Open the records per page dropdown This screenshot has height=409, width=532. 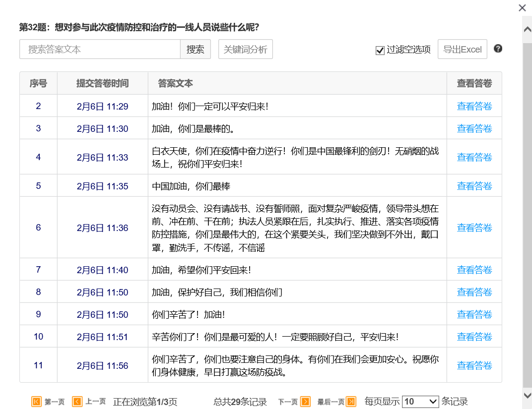click(x=420, y=402)
